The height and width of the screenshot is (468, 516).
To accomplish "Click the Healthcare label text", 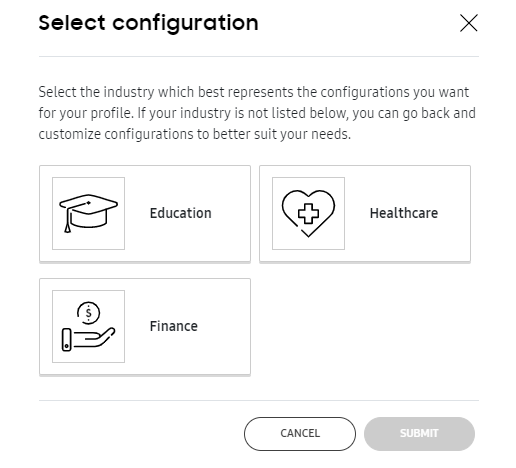I will point(404,213).
